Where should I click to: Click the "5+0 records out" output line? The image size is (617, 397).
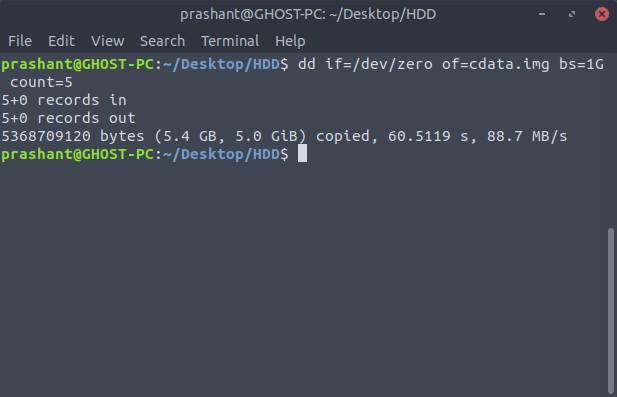pyautogui.click(x=68, y=118)
